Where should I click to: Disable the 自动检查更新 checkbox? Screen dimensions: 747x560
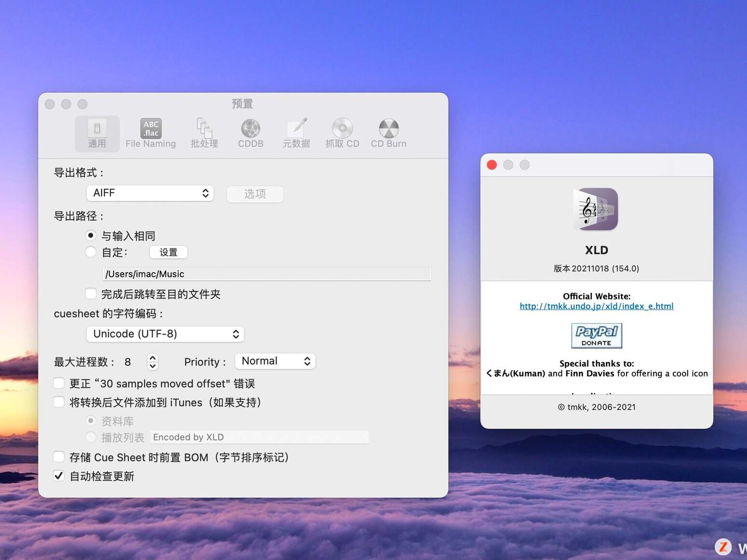pyautogui.click(x=58, y=476)
